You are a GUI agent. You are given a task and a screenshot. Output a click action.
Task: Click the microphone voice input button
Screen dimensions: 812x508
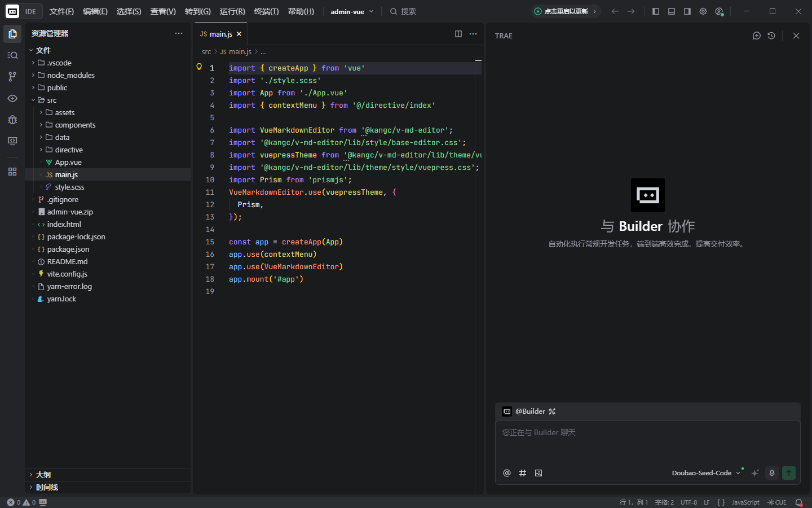point(772,473)
